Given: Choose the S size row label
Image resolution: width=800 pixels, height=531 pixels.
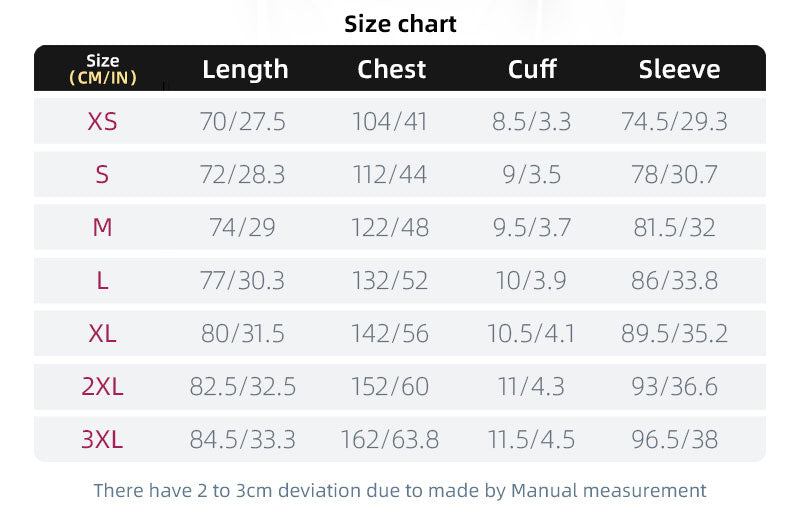Looking at the screenshot, I should click(102, 175).
